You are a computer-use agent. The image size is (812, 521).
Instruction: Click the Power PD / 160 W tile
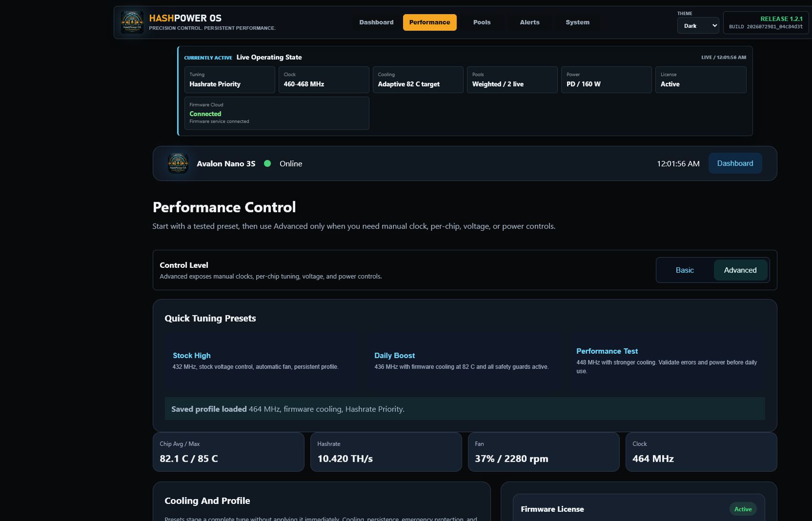606,80
